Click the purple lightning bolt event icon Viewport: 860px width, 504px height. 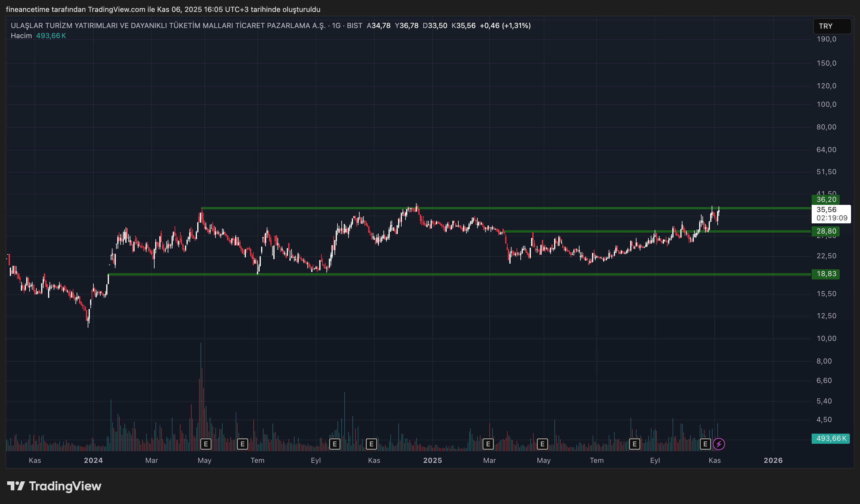coord(719,444)
